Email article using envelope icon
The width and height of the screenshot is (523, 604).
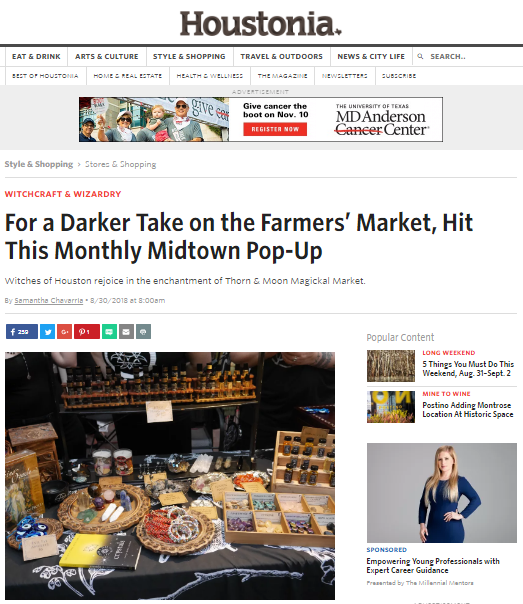pyautogui.click(x=126, y=331)
